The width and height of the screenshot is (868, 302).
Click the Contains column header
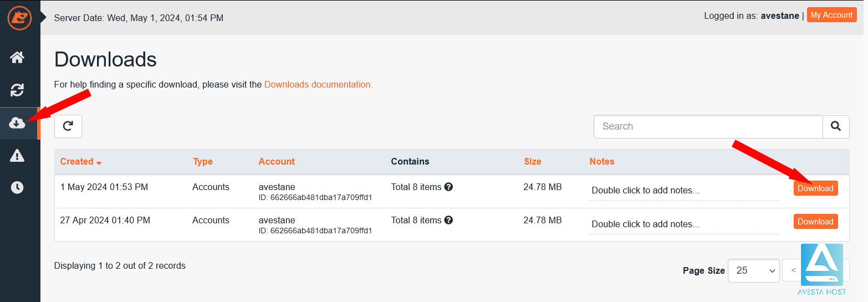coord(410,162)
